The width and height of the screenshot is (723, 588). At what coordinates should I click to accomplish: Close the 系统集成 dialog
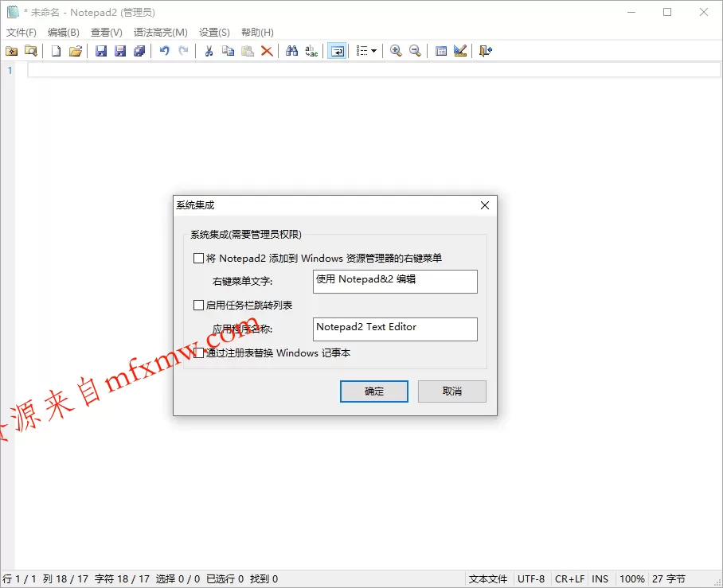click(x=485, y=205)
